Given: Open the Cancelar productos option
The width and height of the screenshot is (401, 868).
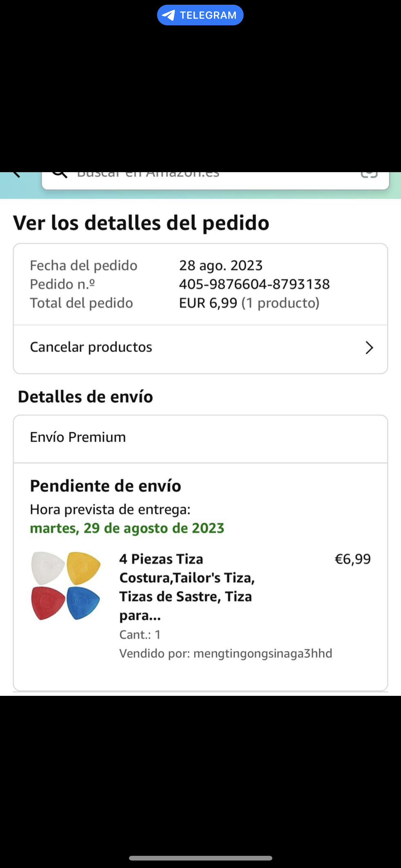Looking at the screenshot, I should tap(91, 347).
